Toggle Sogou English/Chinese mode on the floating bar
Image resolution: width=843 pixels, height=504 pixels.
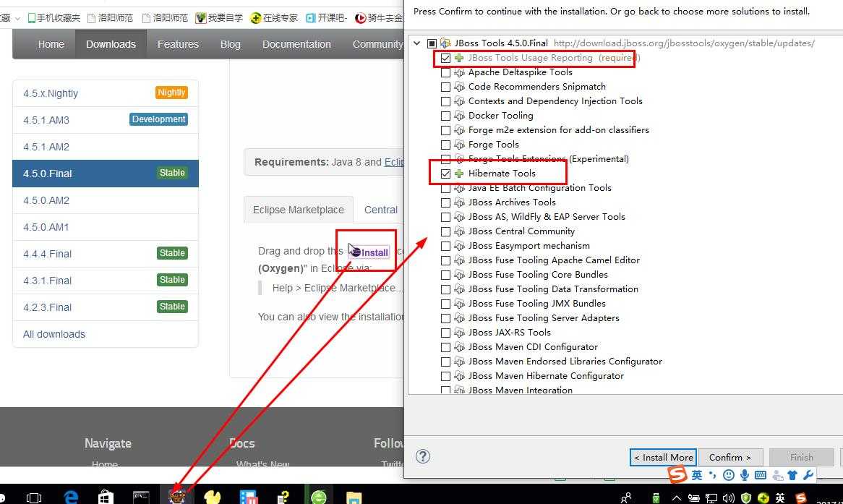(x=697, y=475)
